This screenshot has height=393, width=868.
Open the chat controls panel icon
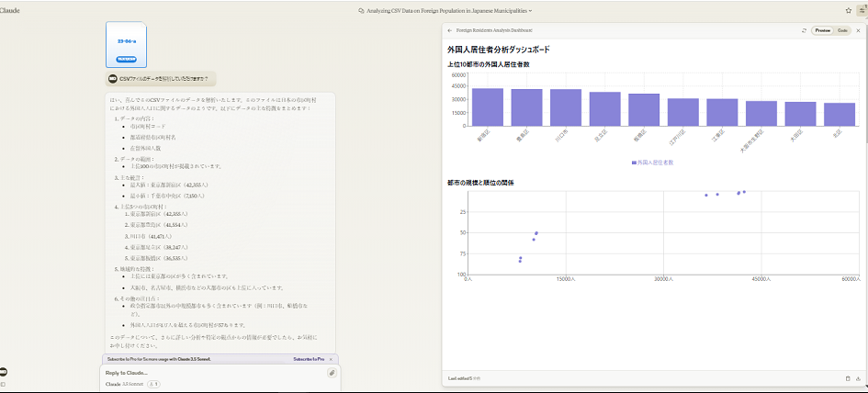(862, 10)
